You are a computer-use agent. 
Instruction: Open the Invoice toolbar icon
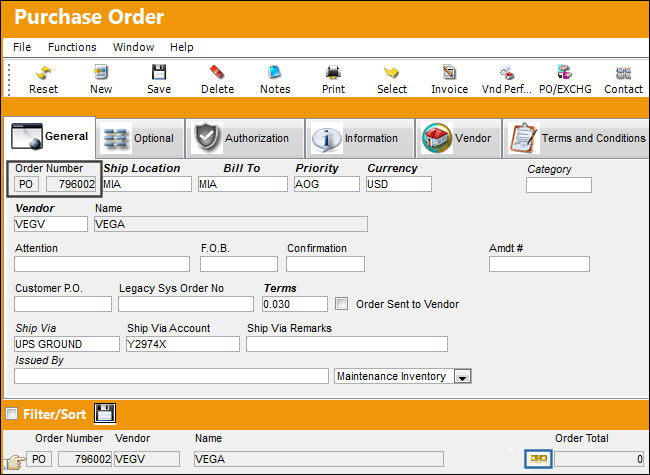click(449, 73)
